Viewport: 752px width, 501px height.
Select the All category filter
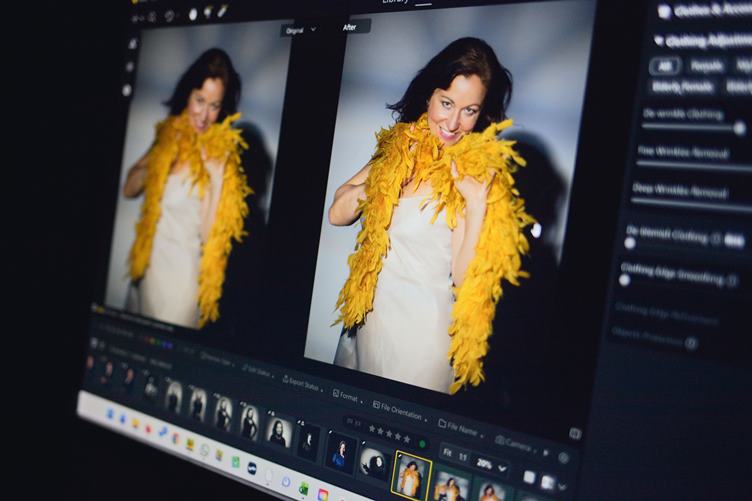click(x=665, y=66)
